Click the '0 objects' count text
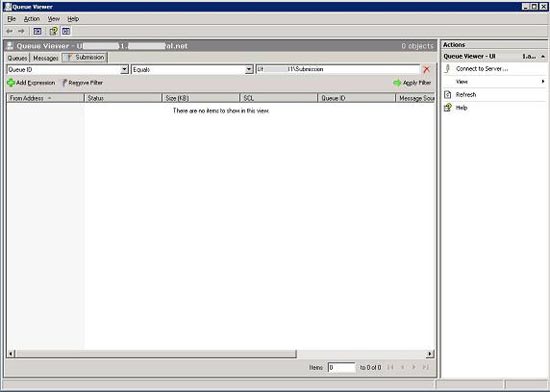 pyautogui.click(x=417, y=46)
